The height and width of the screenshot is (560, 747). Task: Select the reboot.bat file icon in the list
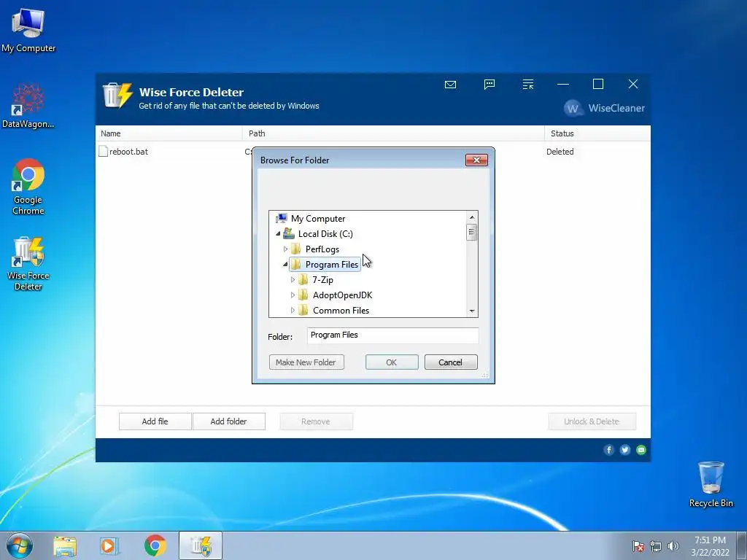point(103,152)
